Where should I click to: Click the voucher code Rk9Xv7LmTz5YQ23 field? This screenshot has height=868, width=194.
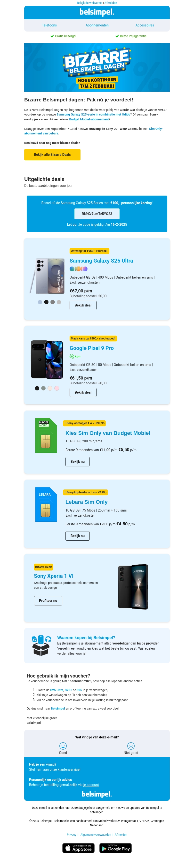(x=97, y=214)
